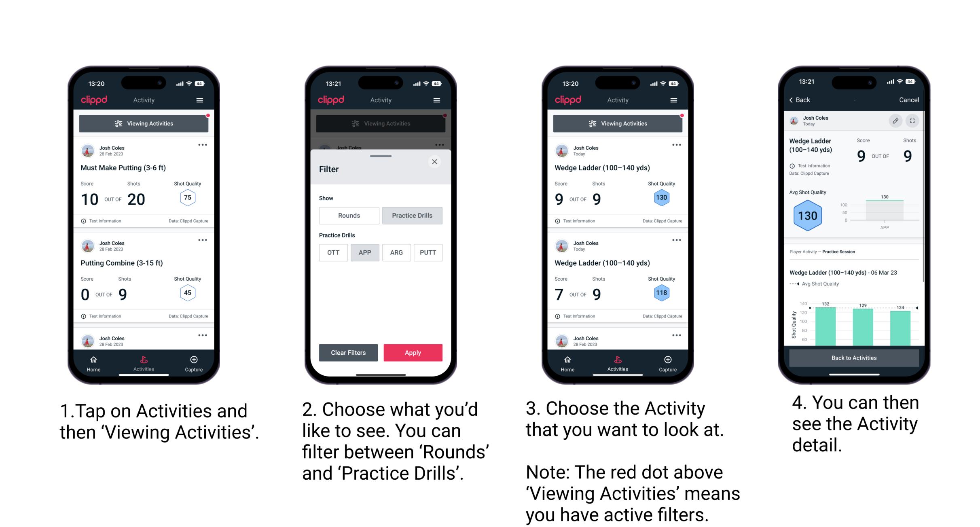Toggle the APP practice drill filter

point(364,253)
